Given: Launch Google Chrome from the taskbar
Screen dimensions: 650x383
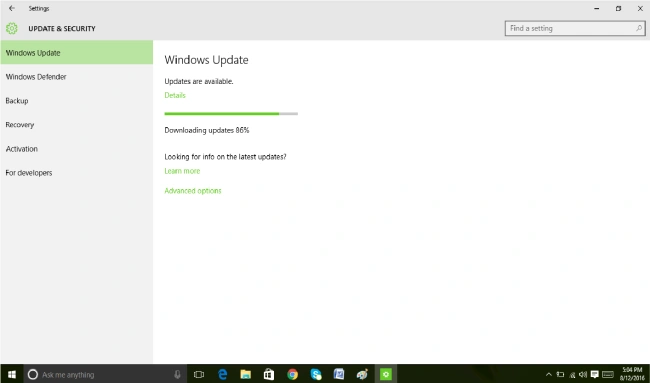Looking at the screenshot, I should [292, 374].
